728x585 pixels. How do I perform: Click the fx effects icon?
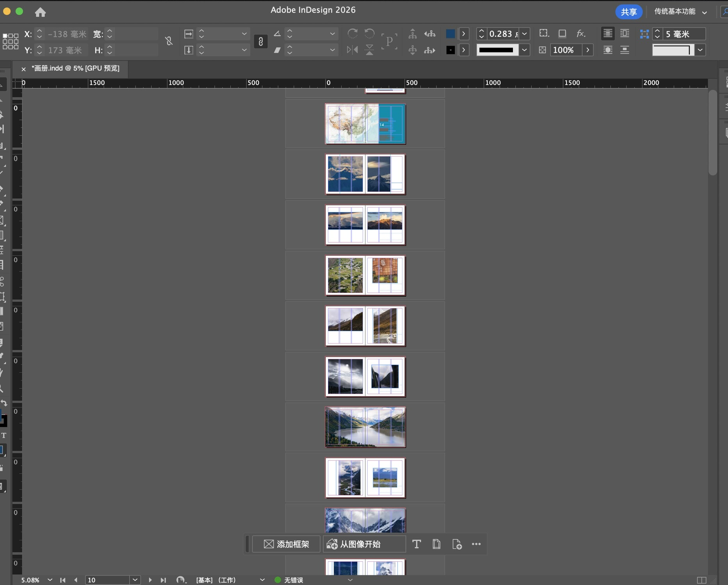pyautogui.click(x=580, y=34)
